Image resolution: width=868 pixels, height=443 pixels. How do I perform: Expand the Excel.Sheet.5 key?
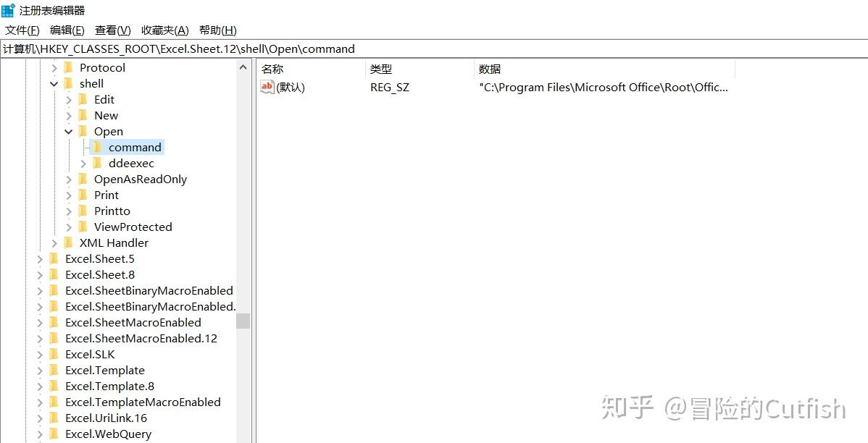(40, 259)
